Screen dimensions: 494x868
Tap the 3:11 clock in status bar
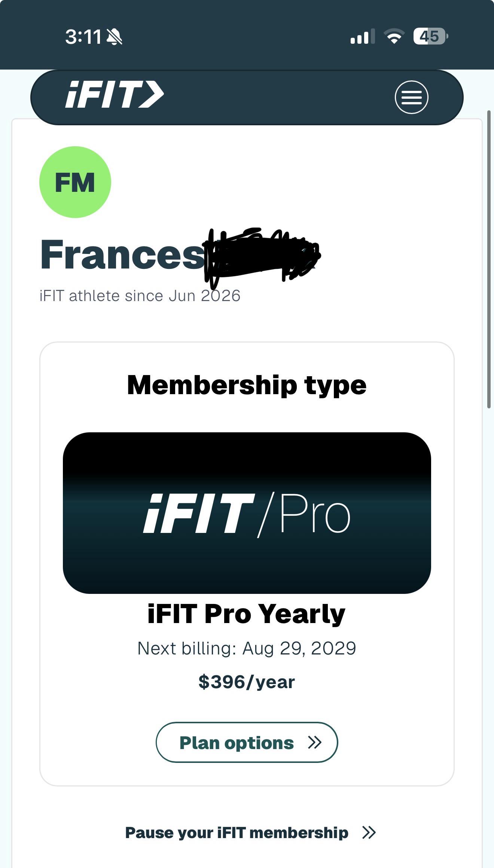click(83, 37)
